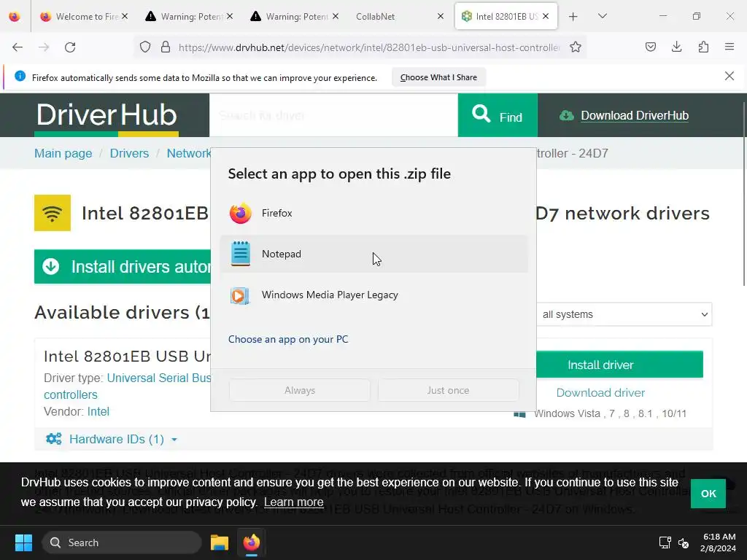Click the yellow Wi-Fi network driver icon

[x=53, y=213]
